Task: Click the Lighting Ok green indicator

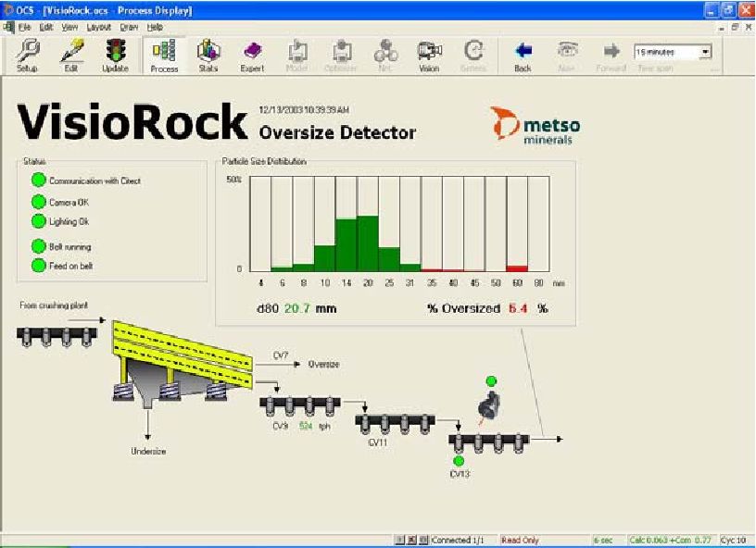Action: coord(39,221)
